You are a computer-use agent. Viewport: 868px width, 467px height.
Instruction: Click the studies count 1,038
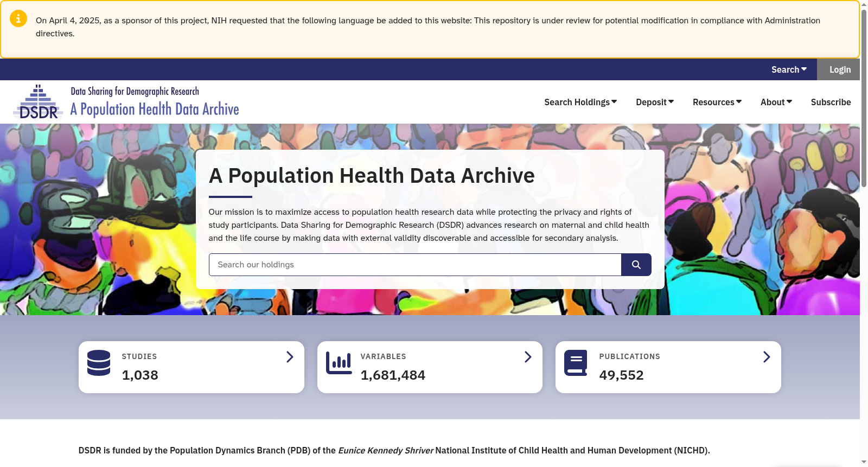tap(140, 375)
